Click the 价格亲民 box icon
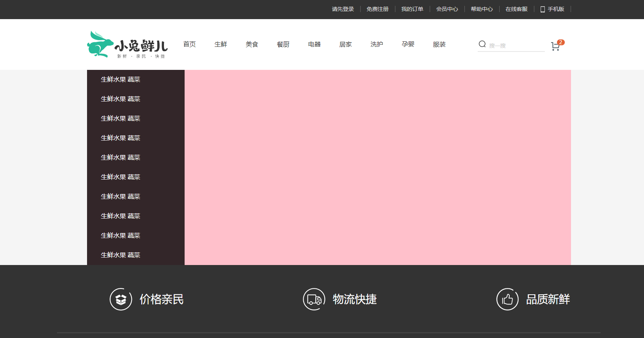Image resolution: width=644 pixels, height=338 pixels. point(121,299)
